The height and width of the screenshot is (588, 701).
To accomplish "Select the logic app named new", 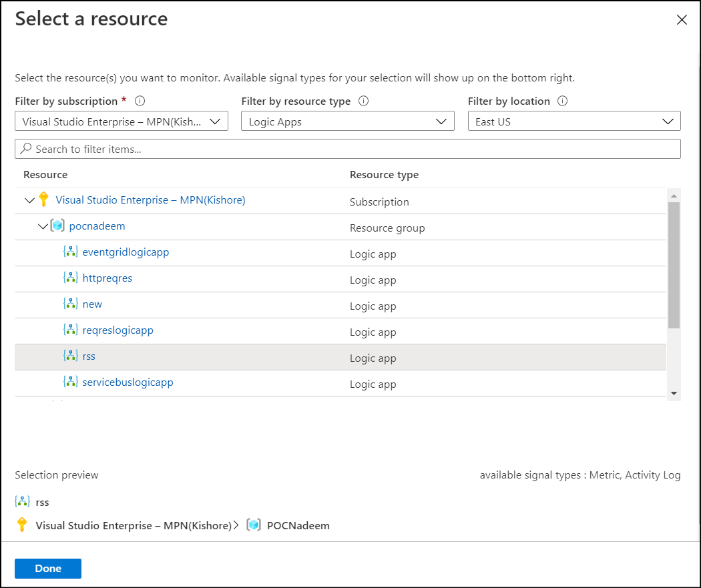I will (x=92, y=304).
